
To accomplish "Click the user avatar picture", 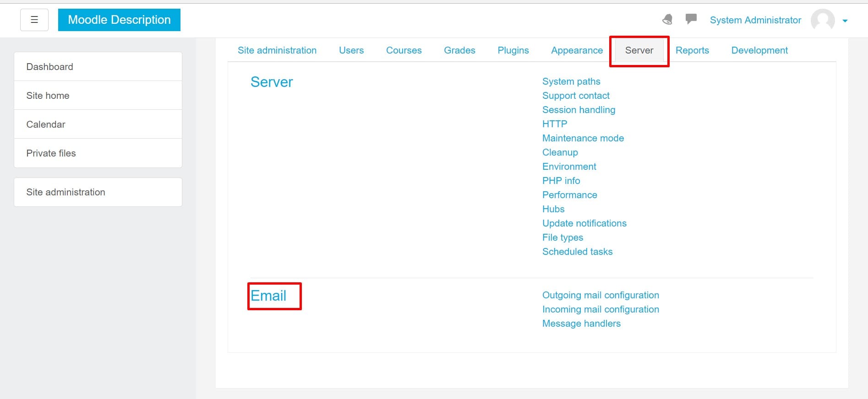I will tap(823, 20).
